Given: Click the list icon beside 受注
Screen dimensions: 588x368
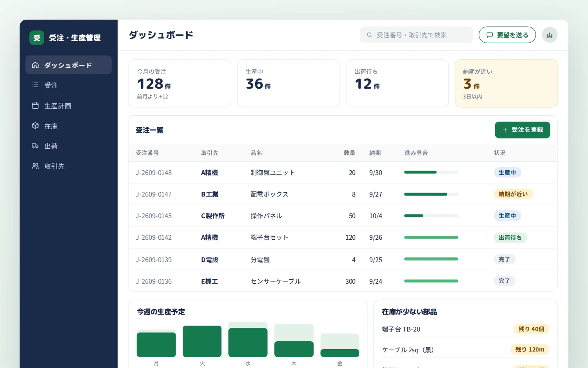Looking at the screenshot, I should click(35, 85).
